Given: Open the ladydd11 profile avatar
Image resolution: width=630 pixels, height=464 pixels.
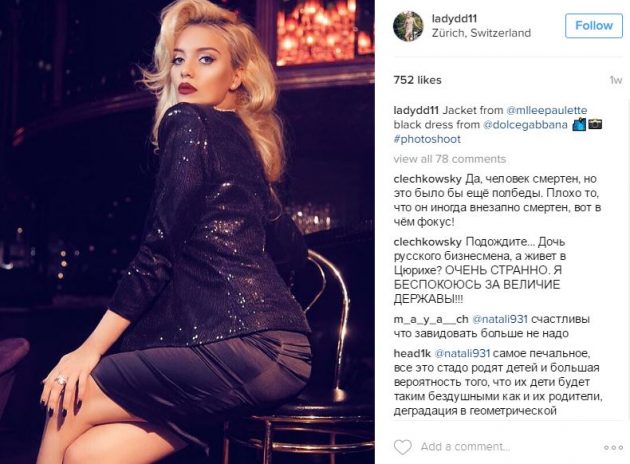Looking at the screenshot, I should [408, 26].
